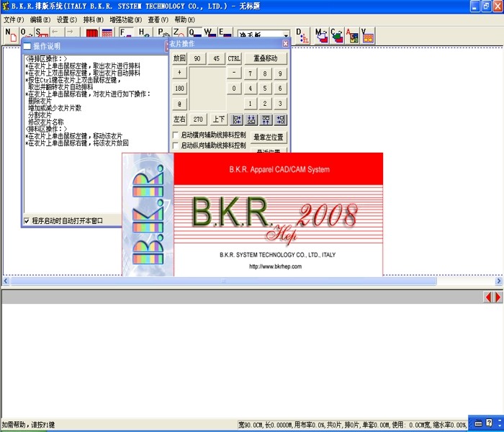Click the horizontal scrollbar thumb
The height and width of the screenshot is (432, 504).
[223, 282]
